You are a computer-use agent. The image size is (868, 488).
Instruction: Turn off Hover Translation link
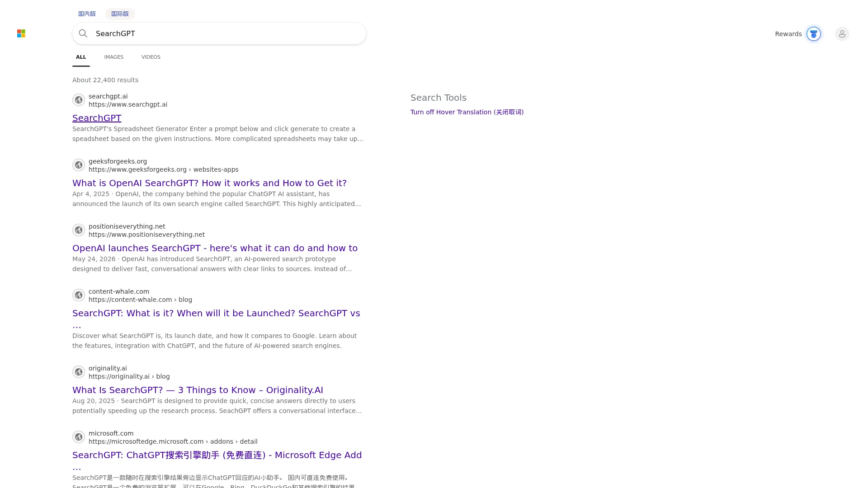(x=467, y=112)
